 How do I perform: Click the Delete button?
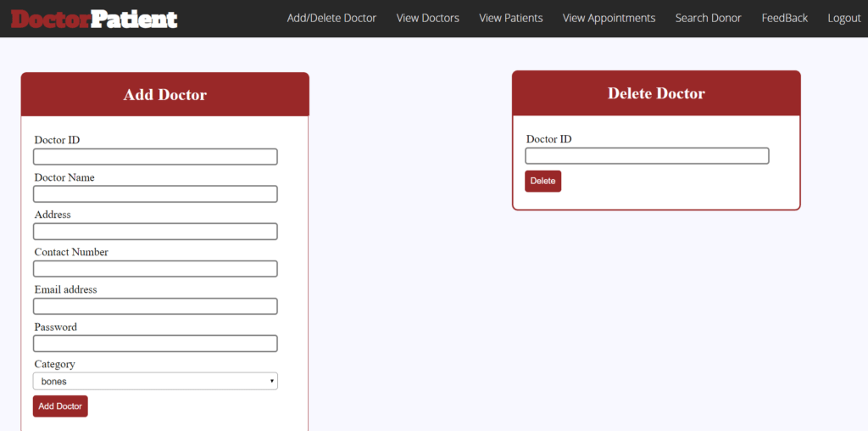click(x=543, y=182)
